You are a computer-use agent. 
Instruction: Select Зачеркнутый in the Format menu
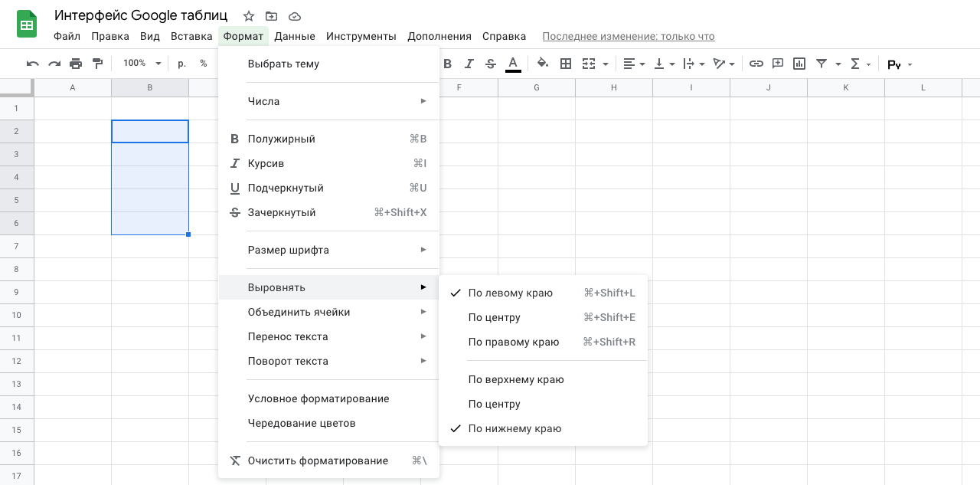(328, 212)
